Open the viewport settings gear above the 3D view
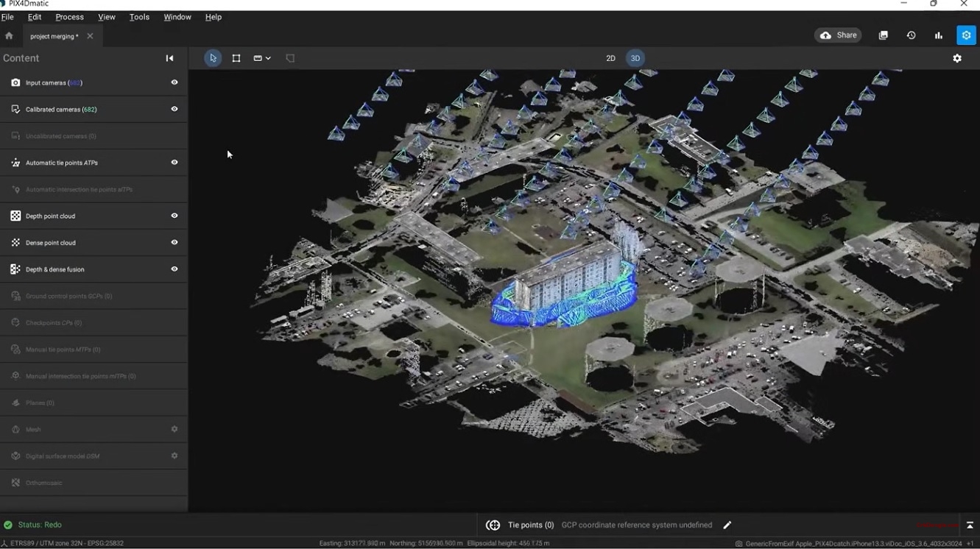Image resolution: width=980 pixels, height=549 pixels. pyautogui.click(x=957, y=57)
